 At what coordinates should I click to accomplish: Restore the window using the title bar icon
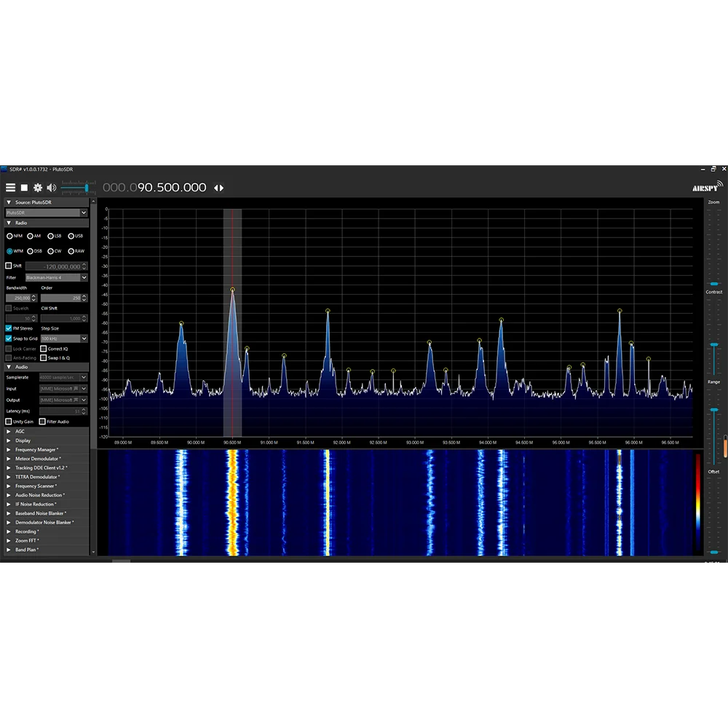tap(713, 169)
